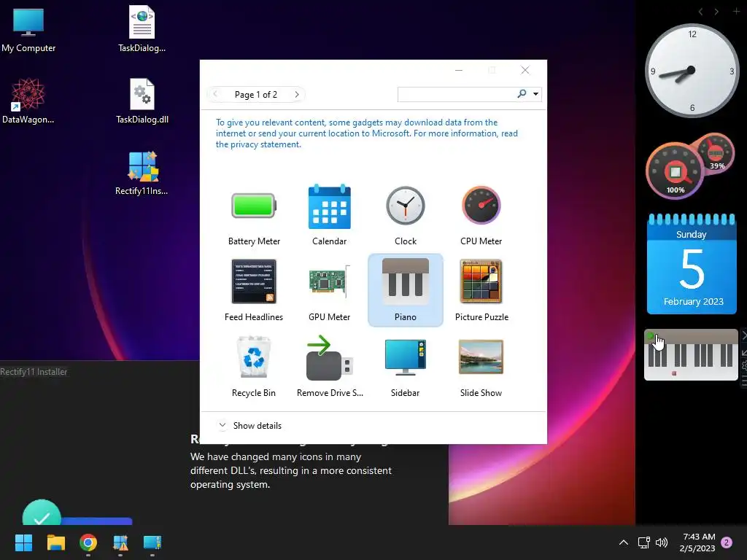The image size is (747, 560).
Task: Click the gadget search text field
Action: tap(457, 94)
